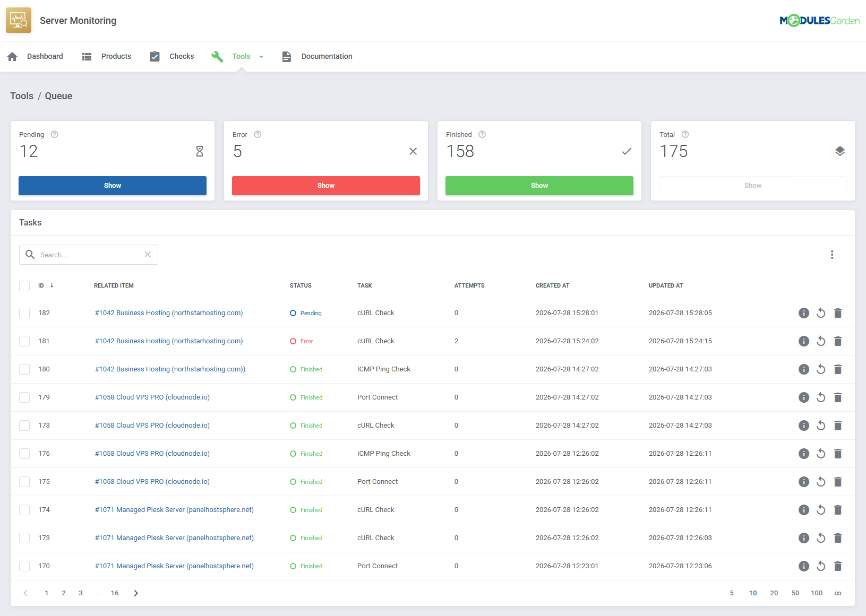
Task: Delete task 174 with the trash icon
Action: coord(838,510)
